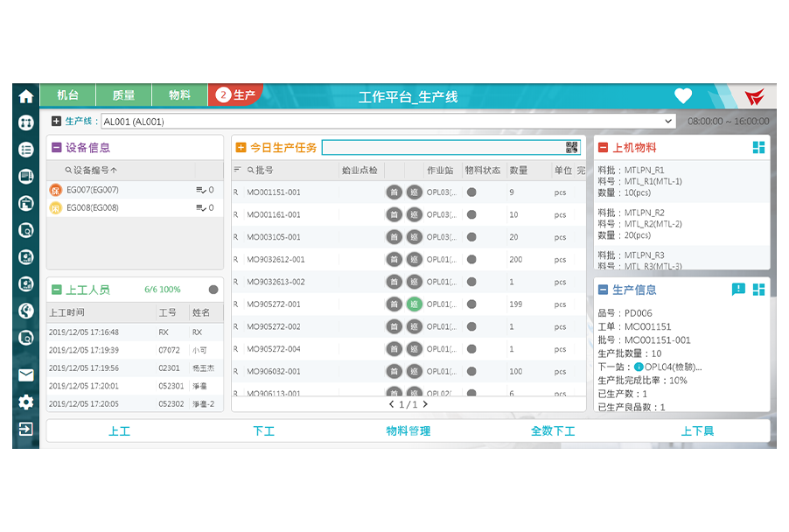Go to previous page of task list
This screenshot has width=789, height=532.
392,404
